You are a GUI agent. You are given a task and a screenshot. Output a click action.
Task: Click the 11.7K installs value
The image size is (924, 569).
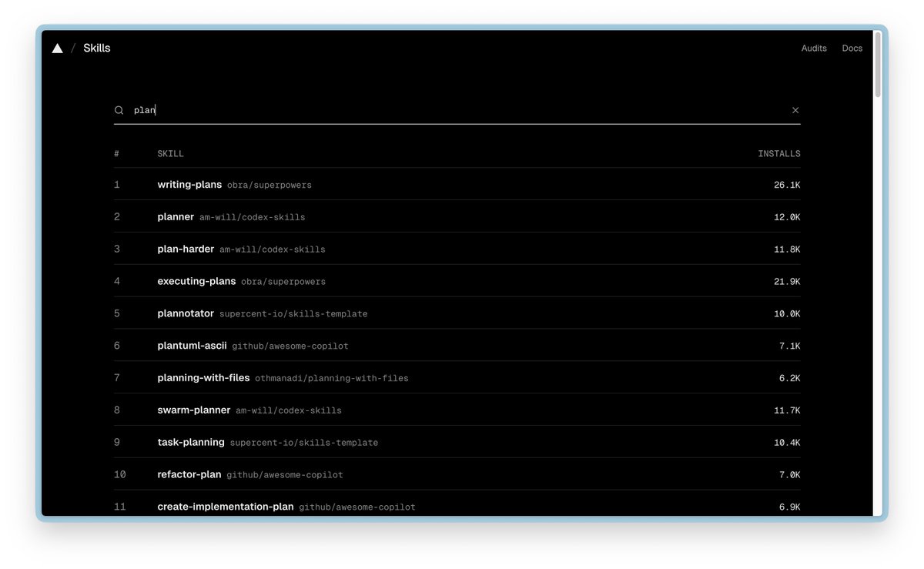787,411
